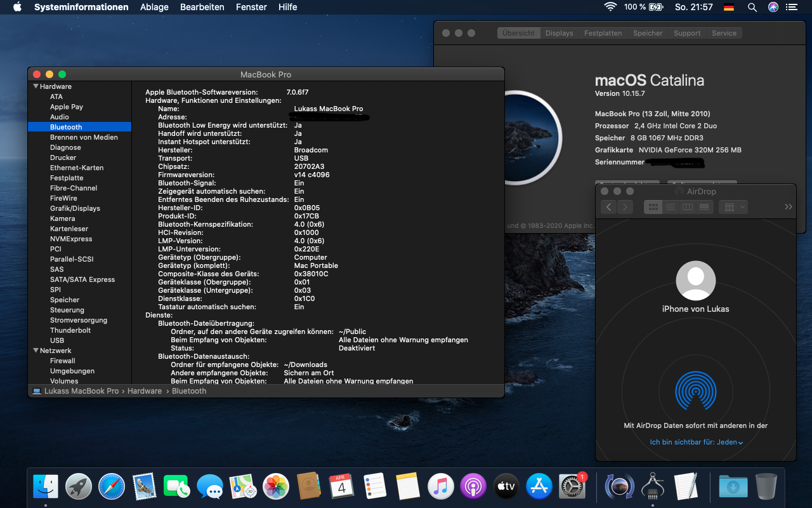Open FaceTime in the Dock
Screen dimensions: 812x508
click(x=177, y=486)
